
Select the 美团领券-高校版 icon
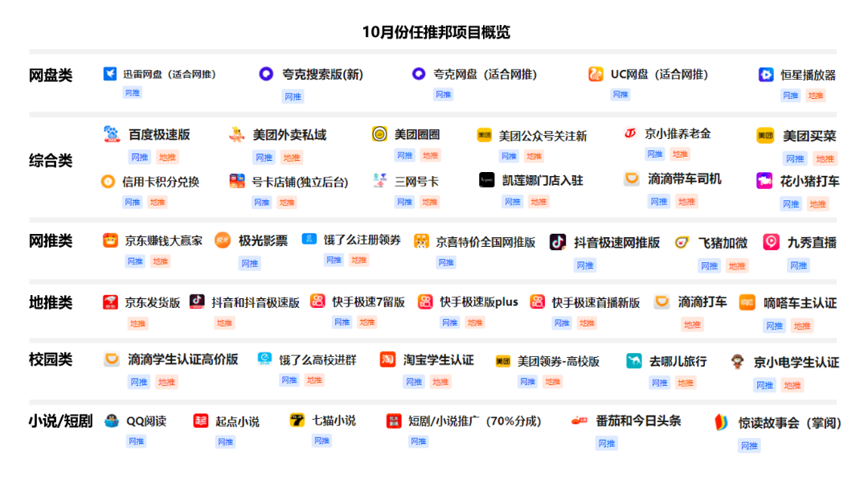point(502,362)
